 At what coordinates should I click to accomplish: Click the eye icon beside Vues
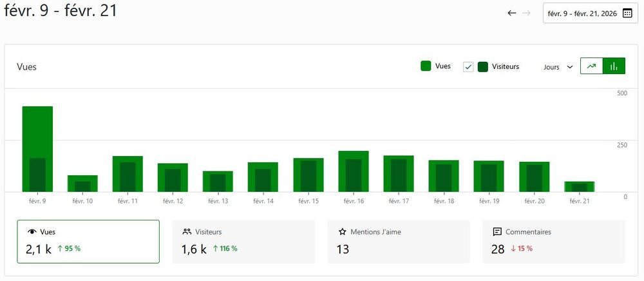[x=32, y=231]
